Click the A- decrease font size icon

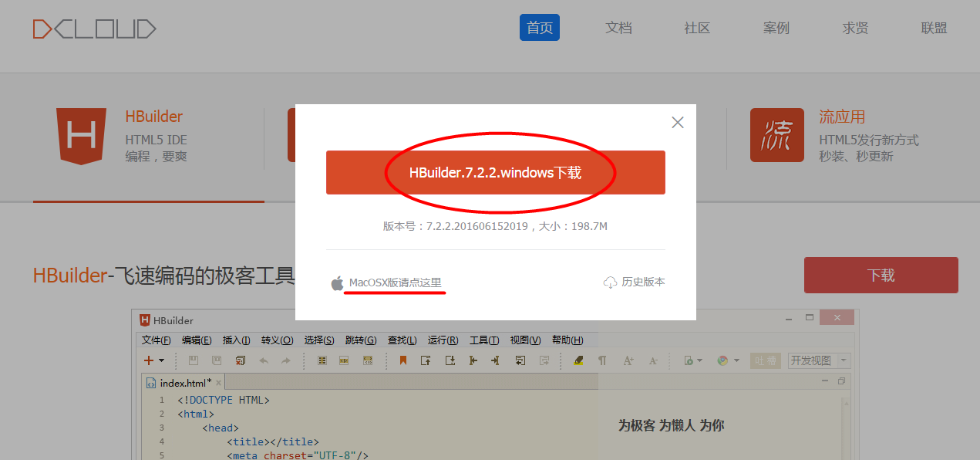click(653, 360)
